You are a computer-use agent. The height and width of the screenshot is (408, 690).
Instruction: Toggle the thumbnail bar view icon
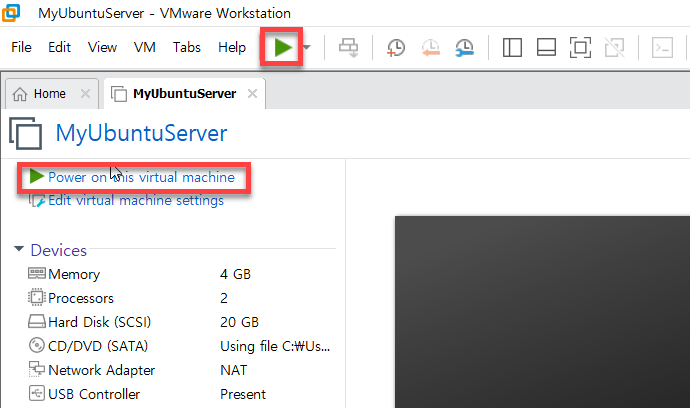click(x=546, y=47)
